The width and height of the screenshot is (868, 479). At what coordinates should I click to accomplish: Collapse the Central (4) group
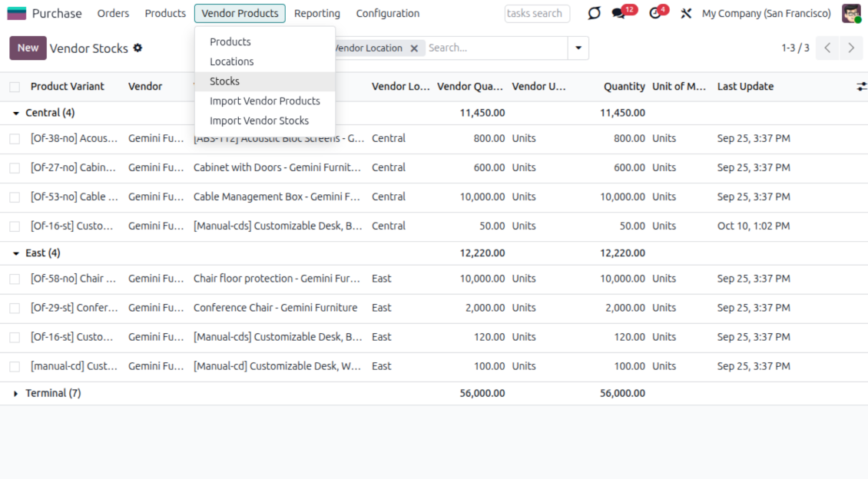16,113
